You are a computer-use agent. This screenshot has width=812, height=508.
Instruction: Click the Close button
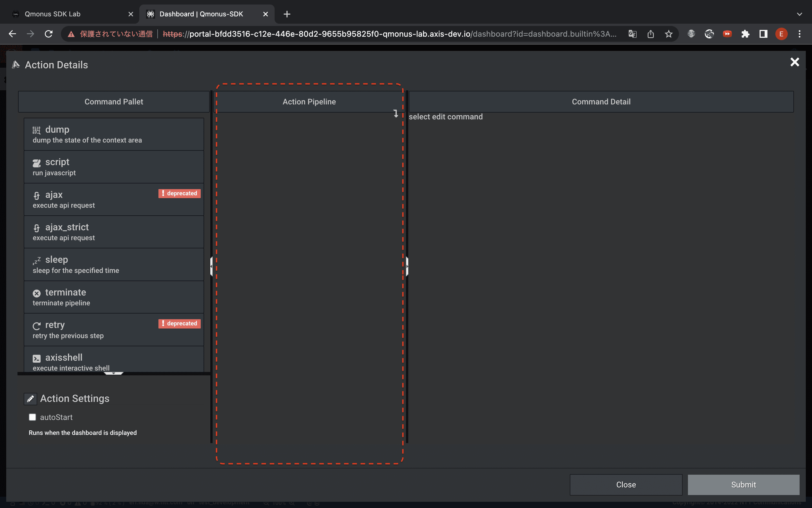626,485
